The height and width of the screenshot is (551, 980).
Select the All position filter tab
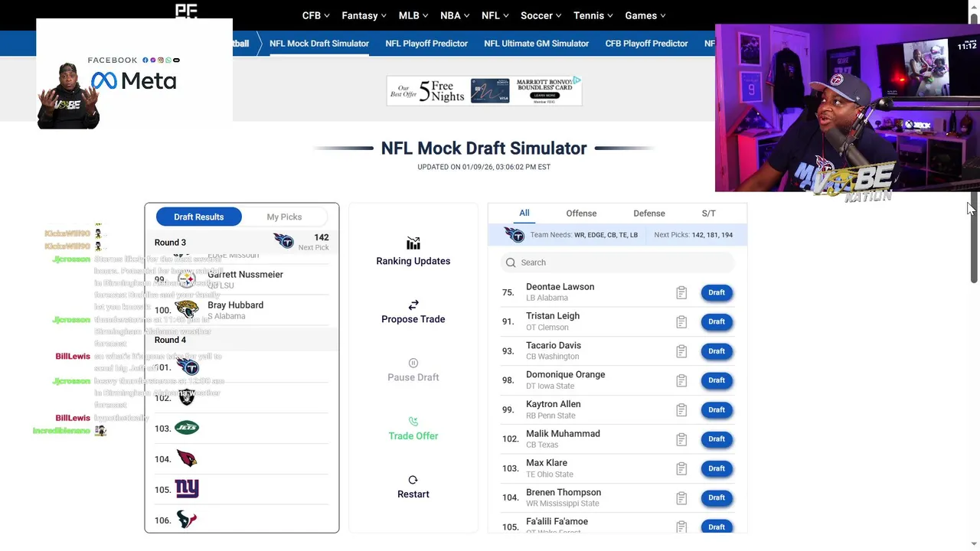524,213
